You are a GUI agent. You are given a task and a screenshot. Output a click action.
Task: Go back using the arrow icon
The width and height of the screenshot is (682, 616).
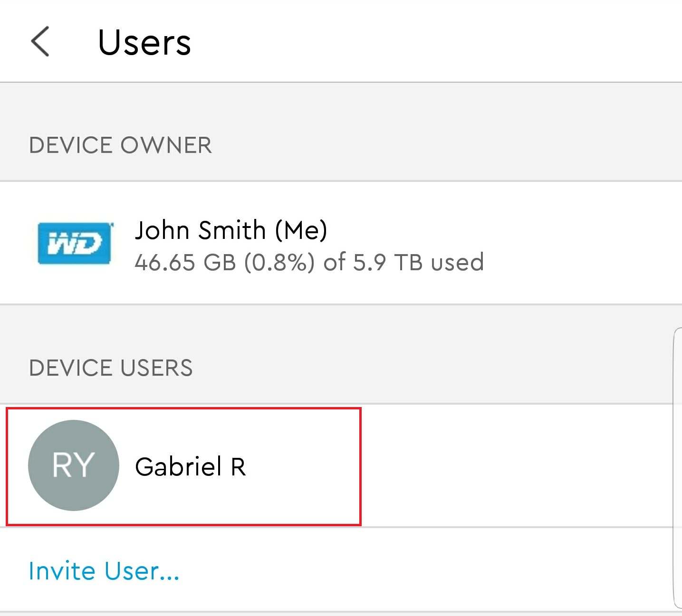[40, 42]
